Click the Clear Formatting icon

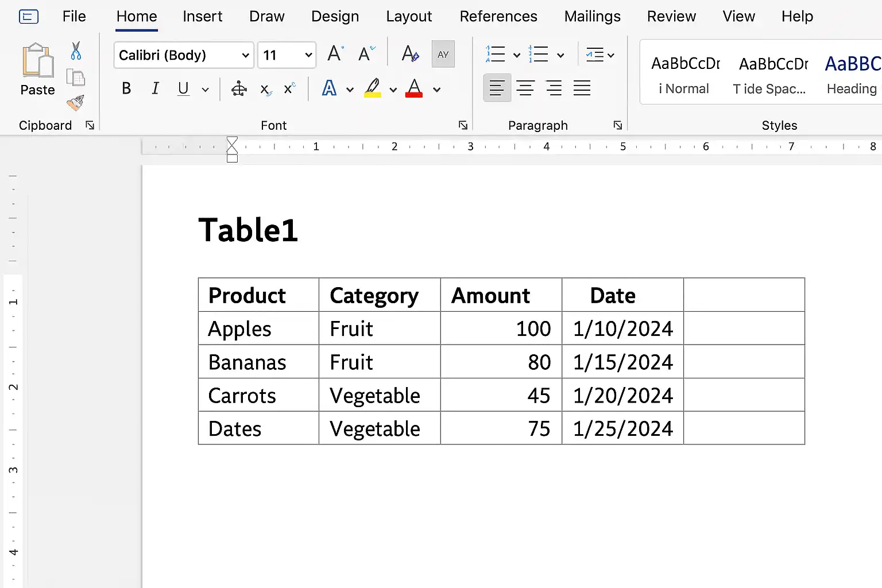[410, 54]
